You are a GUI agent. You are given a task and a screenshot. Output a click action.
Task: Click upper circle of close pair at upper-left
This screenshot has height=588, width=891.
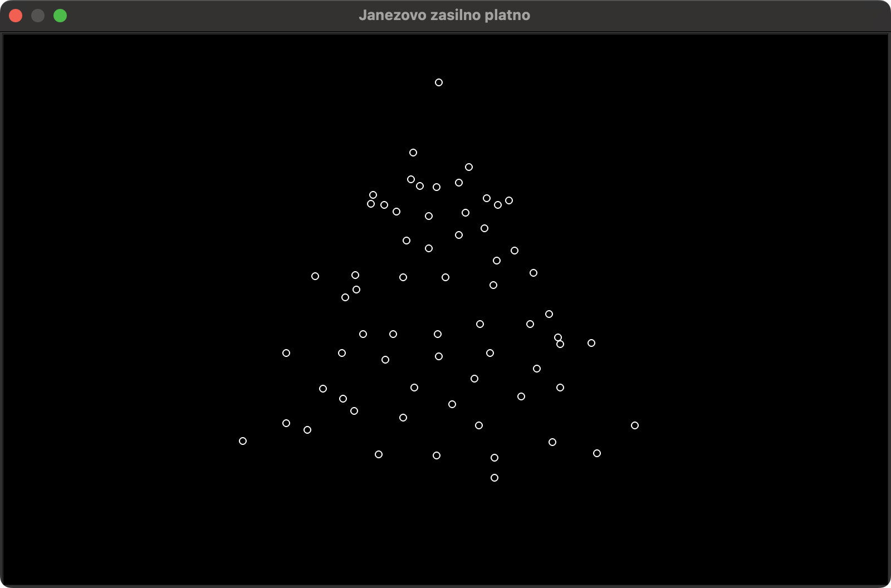coord(373,195)
